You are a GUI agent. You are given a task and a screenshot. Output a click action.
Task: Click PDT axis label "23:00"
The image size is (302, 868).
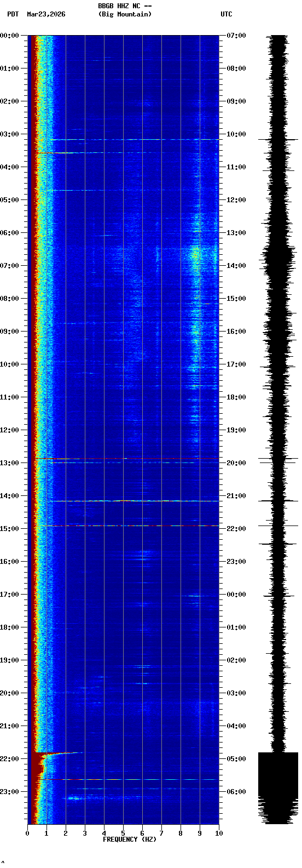pyautogui.click(x=9, y=792)
